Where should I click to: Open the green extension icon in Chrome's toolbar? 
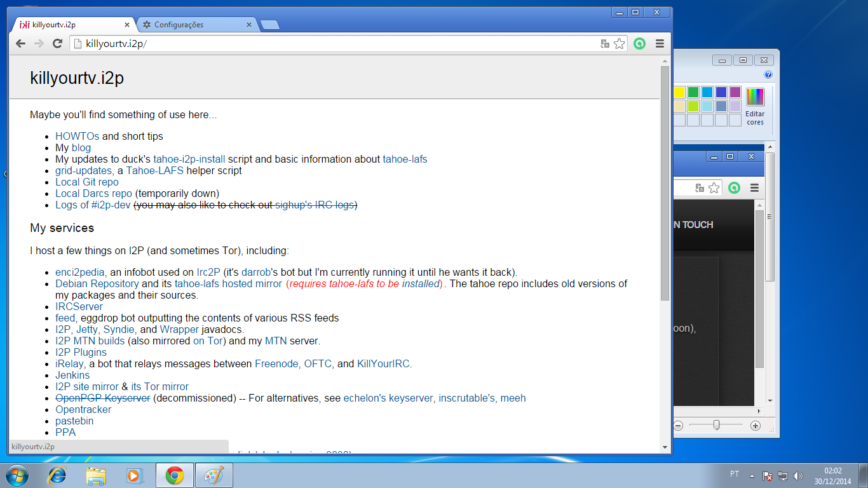click(640, 44)
